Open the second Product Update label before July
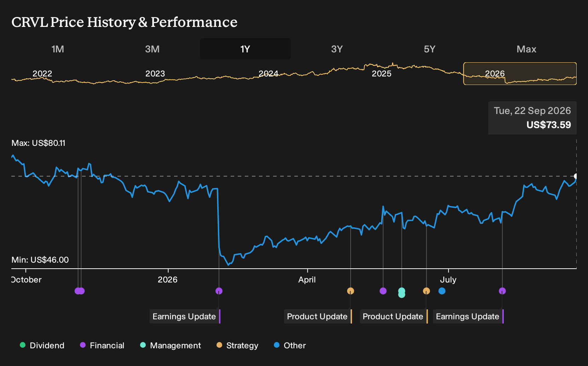 point(394,316)
